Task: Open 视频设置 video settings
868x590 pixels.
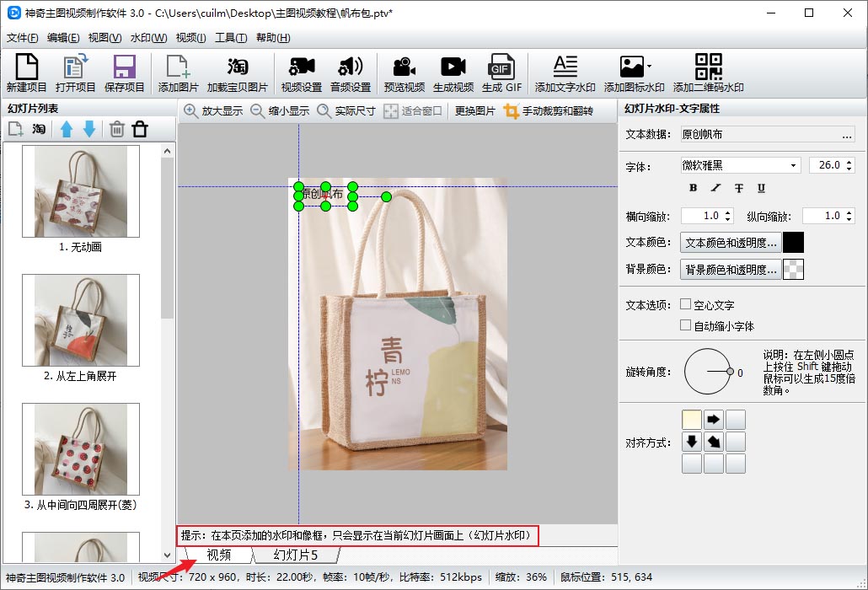Action: point(301,72)
